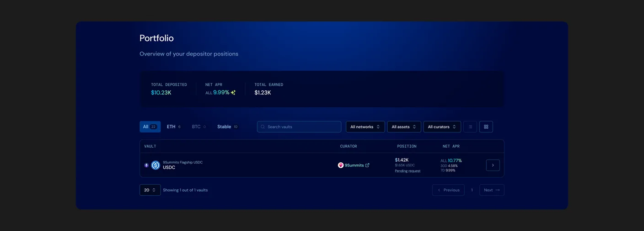
Task: Click the USDC coin icon
Action: tap(156, 165)
